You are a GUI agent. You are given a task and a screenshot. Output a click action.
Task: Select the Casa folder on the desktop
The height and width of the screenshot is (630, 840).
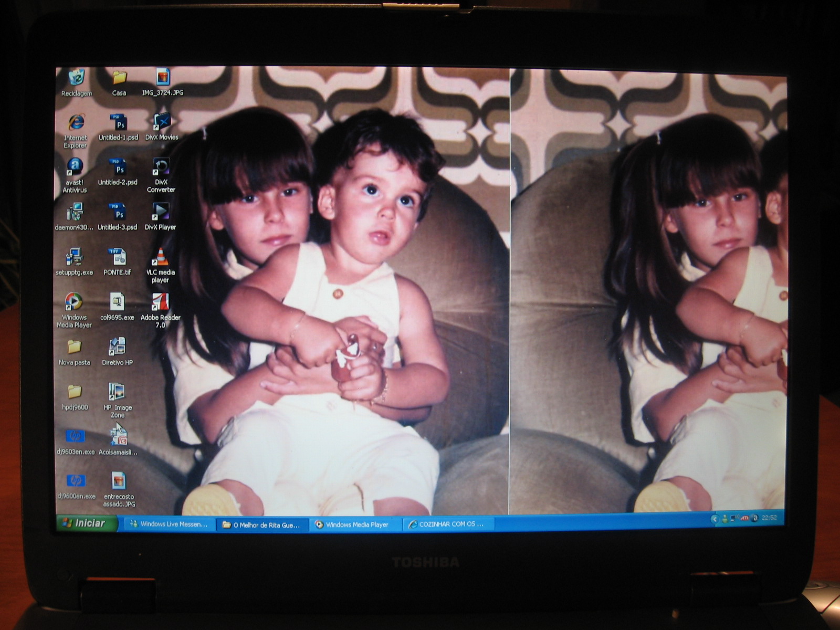[119, 82]
